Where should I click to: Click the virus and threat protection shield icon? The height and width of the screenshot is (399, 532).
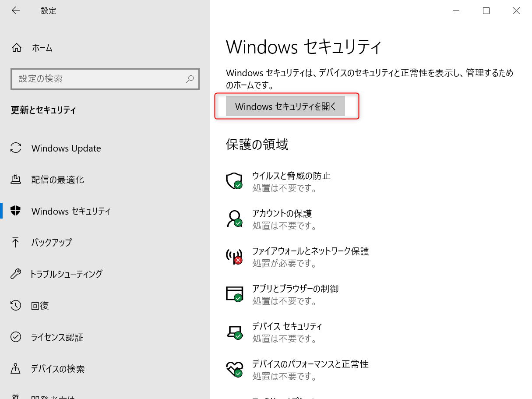[234, 180]
